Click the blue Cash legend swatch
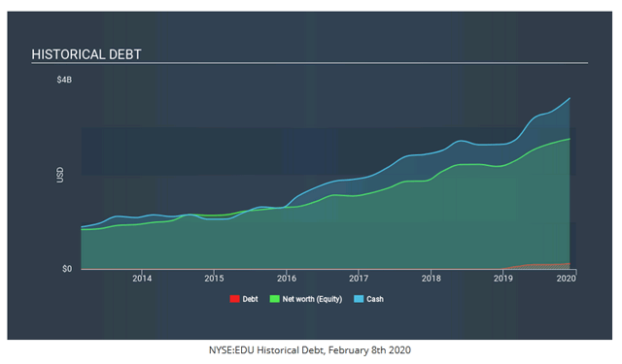 (359, 299)
